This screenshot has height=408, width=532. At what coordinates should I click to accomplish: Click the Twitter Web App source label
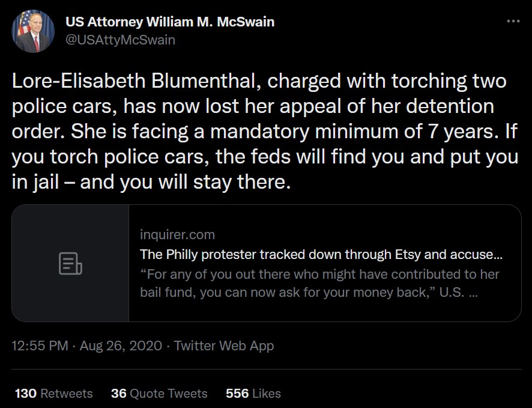point(223,346)
